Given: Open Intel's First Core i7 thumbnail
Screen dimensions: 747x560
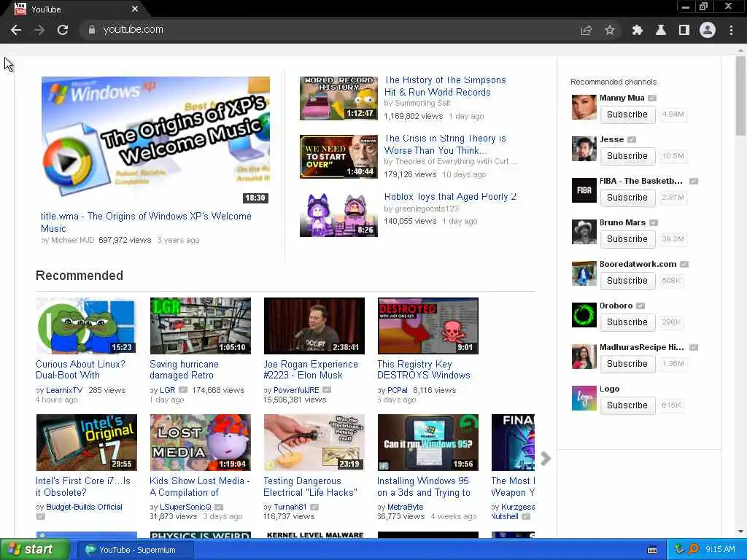Looking at the screenshot, I should [86, 443].
